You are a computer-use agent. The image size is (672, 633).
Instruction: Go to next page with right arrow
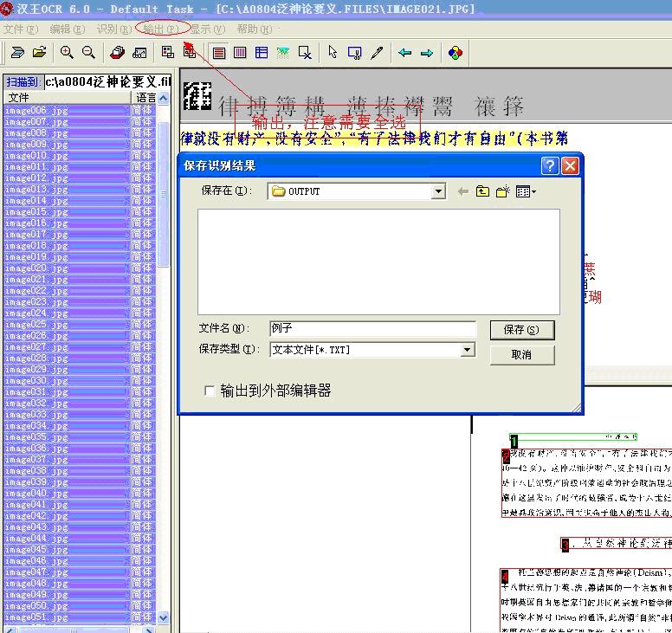tap(427, 53)
